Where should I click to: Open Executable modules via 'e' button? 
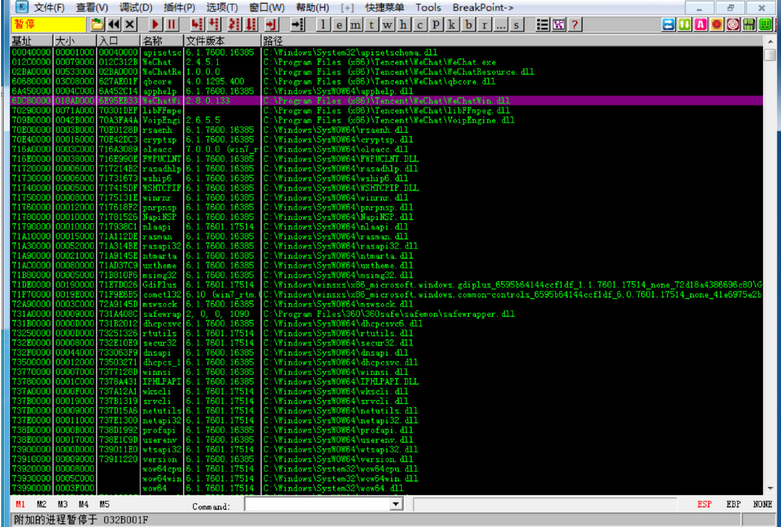pos(339,24)
